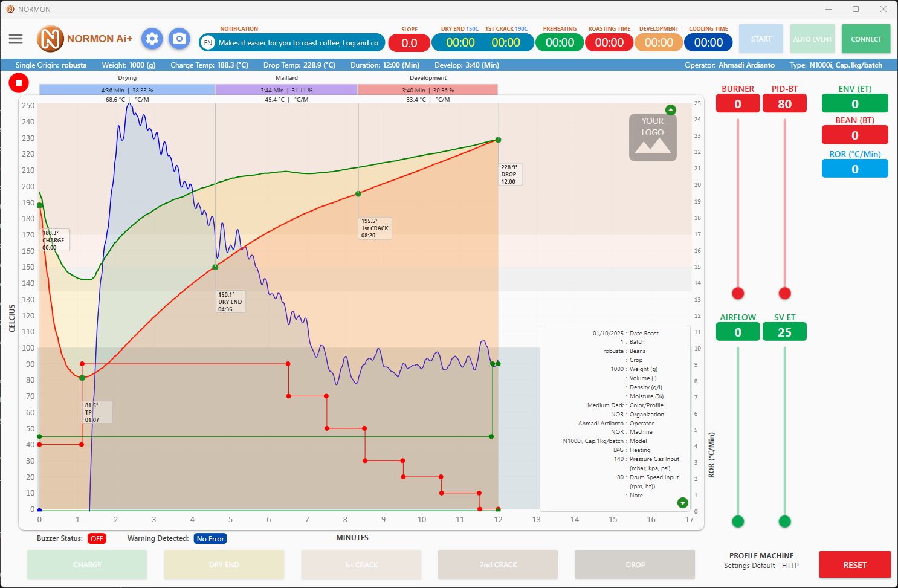898x588 pixels.
Task: Collapse the chart with the green up arrow
Action: pyautogui.click(x=670, y=110)
